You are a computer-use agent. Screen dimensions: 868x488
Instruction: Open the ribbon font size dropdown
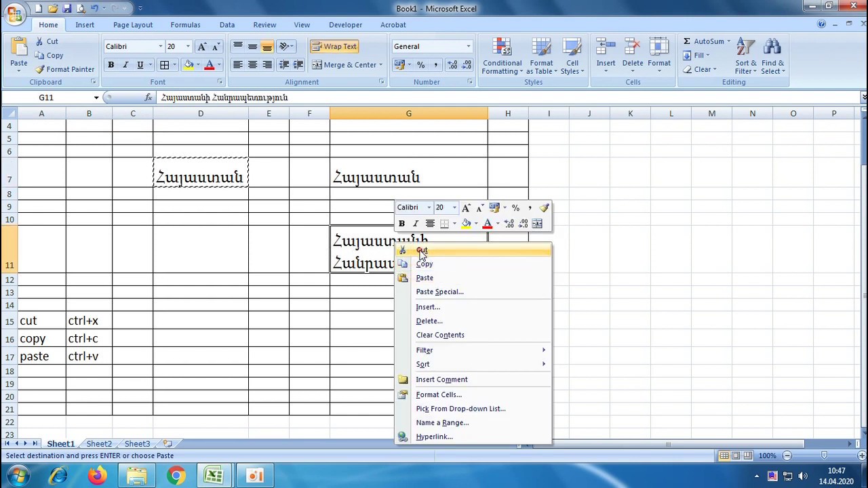(x=188, y=46)
